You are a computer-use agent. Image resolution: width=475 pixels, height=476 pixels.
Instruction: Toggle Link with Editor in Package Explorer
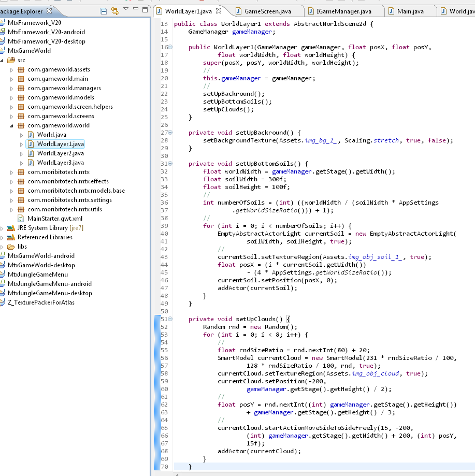click(116, 10)
